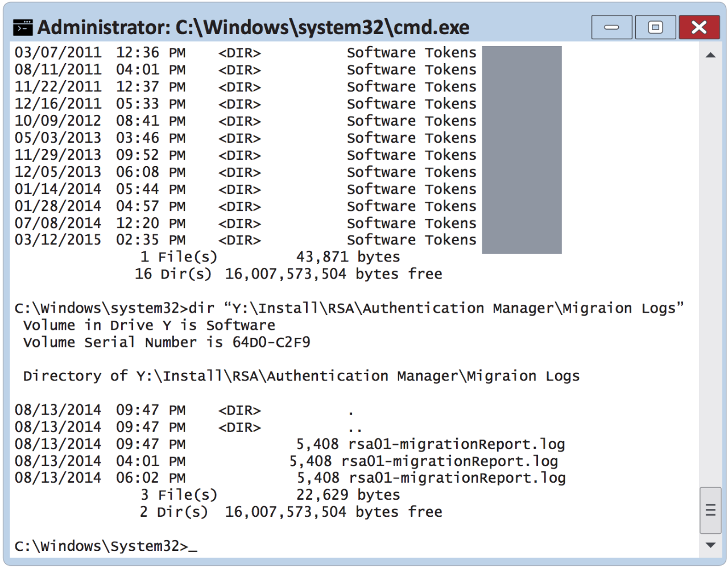This screenshot has width=728, height=568.
Task: Click the scrollbar down arrow
Action: pos(710,545)
